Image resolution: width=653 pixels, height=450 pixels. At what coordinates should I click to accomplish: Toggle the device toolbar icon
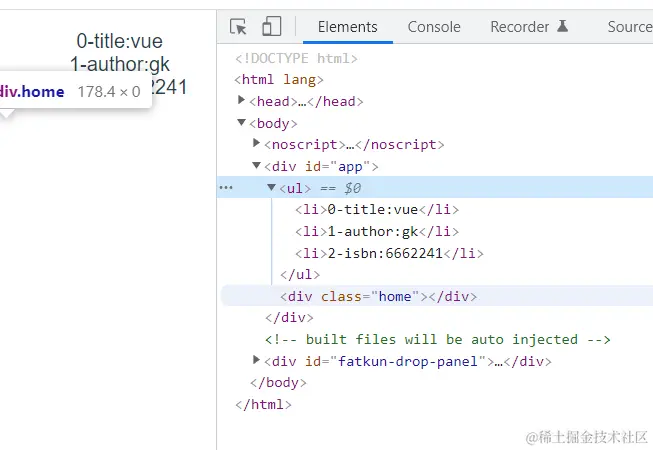tap(272, 26)
